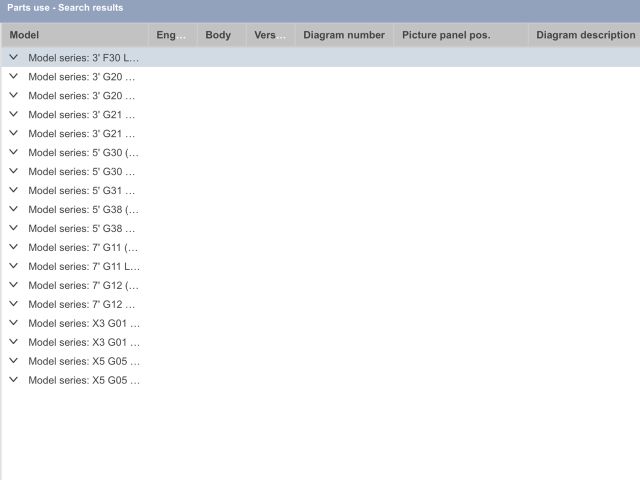640x480 pixels.
Task: Collapse chevron for 7' G12 (… row
Action: [x=13, y=286]
